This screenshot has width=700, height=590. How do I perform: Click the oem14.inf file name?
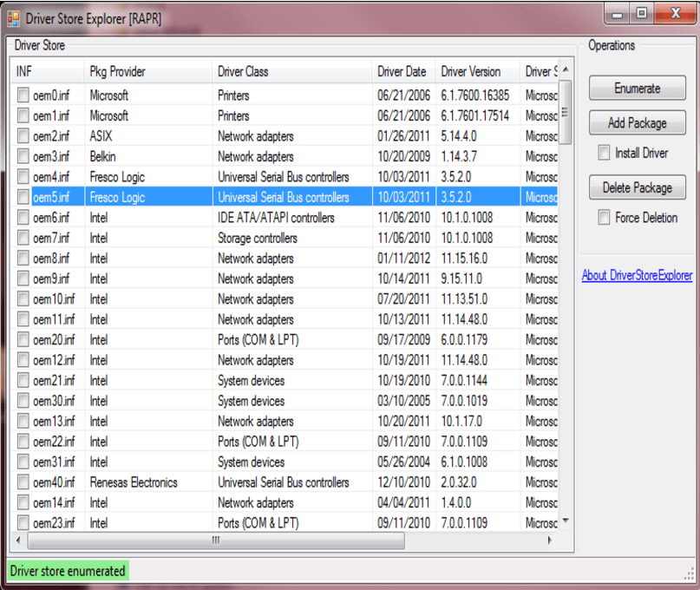(x=54, y=502)
